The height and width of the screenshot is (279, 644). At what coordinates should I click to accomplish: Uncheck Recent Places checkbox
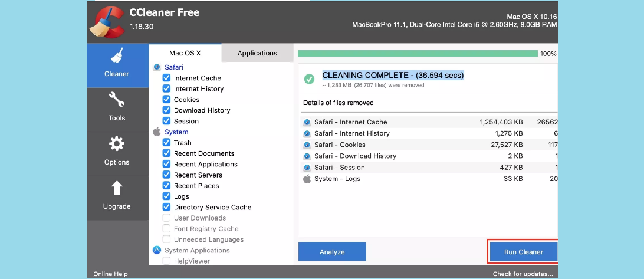pos(166,185)
